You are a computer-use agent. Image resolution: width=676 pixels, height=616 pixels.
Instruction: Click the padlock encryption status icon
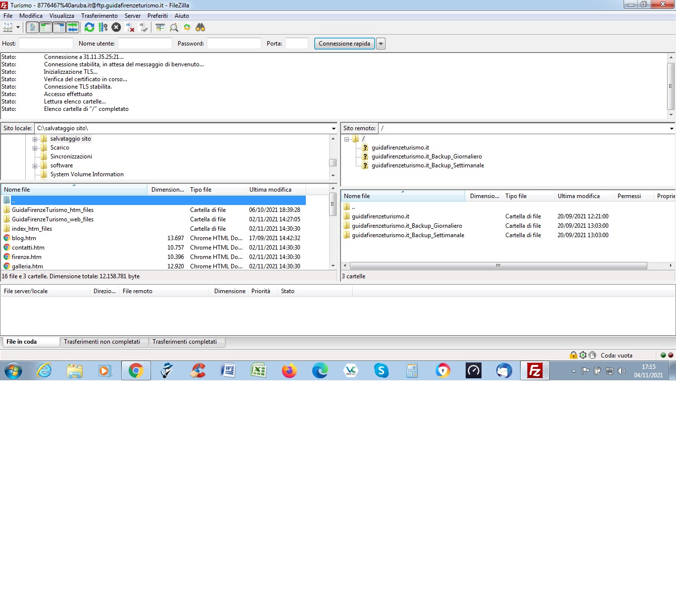tap(573, 355)
